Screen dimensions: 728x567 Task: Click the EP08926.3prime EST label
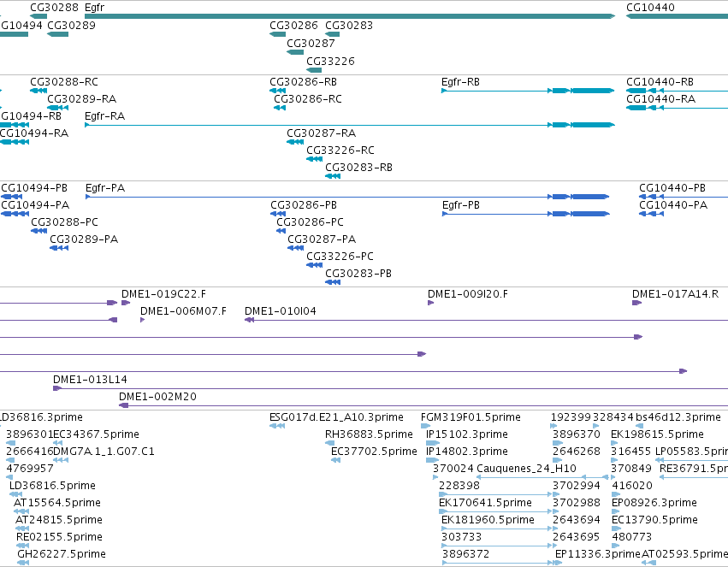click(654, 504)
